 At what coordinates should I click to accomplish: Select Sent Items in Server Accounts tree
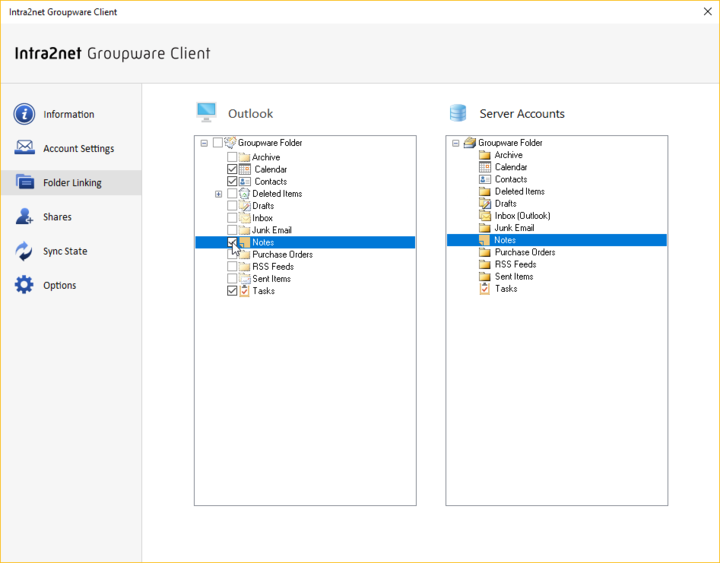click(513, 276)
